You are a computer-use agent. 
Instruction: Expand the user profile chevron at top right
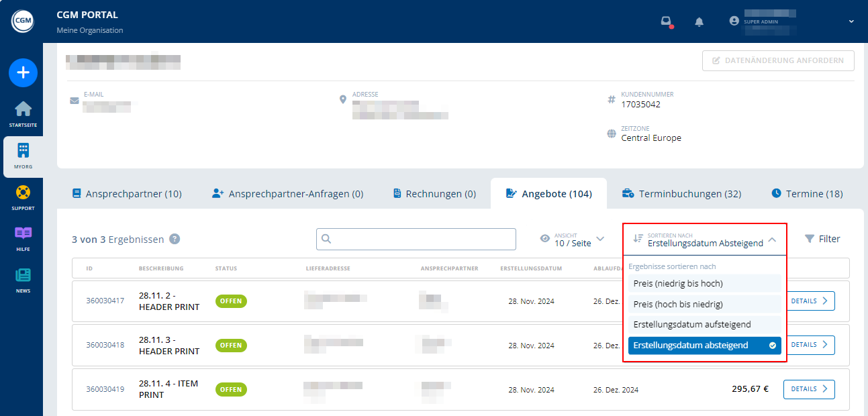click(x=850, y=21)
